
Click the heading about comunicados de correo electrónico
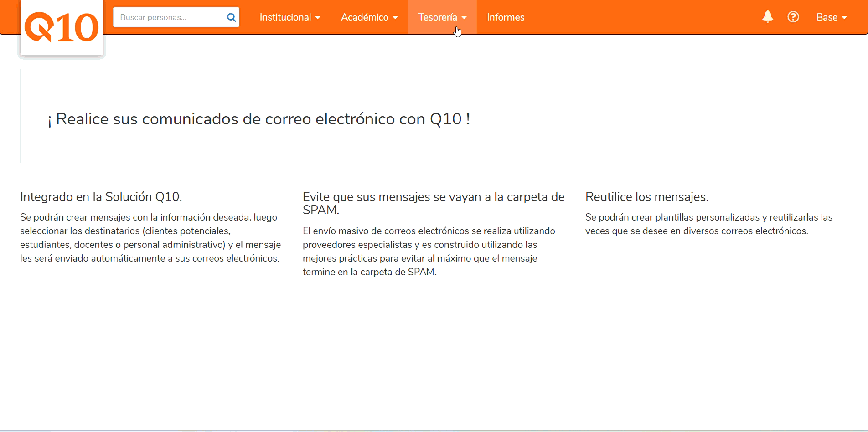(x=259, y=119)
